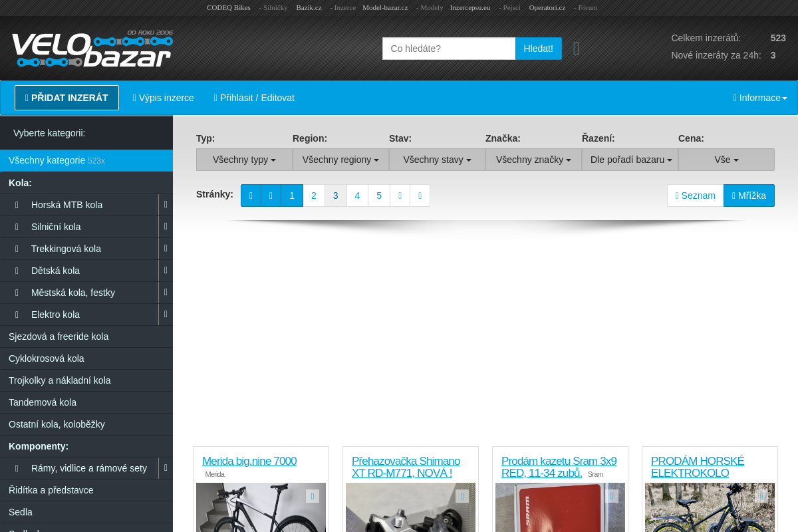
Task: Click the VELObazar logo
Action: point(92,49)
